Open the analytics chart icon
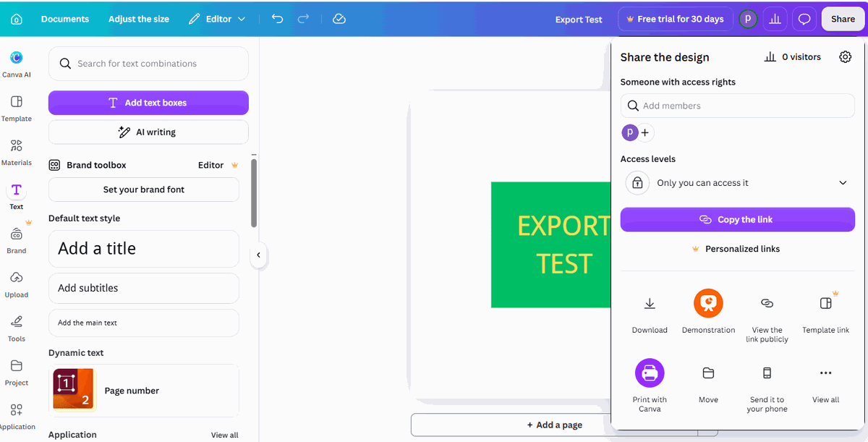The image size is (868, 442). coord(775,20)
